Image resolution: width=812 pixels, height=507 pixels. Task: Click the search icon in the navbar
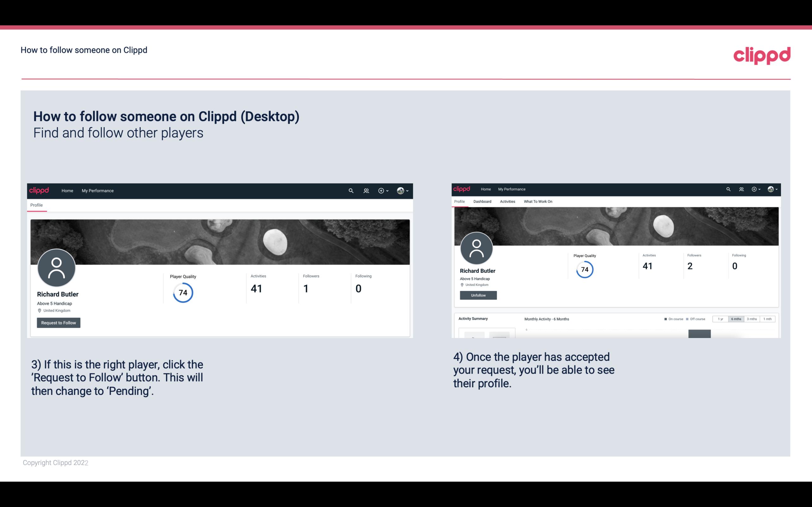coord(351,190)
